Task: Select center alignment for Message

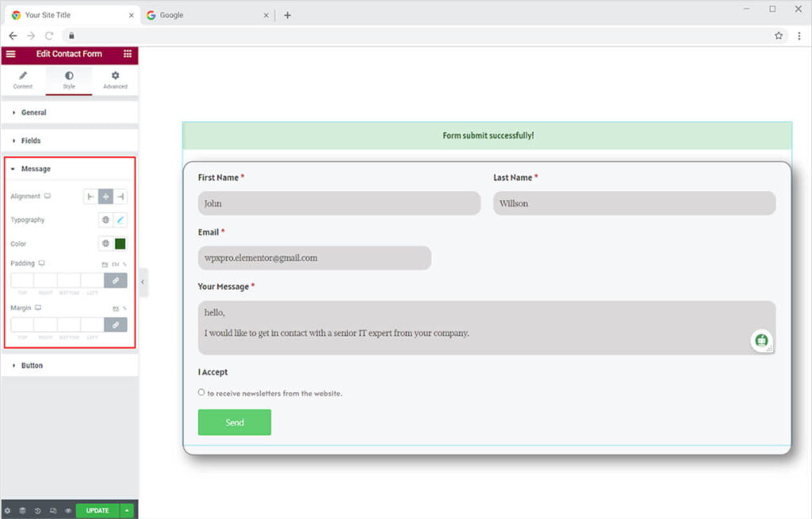Action: pyautogui.click(x=105, y=197)
